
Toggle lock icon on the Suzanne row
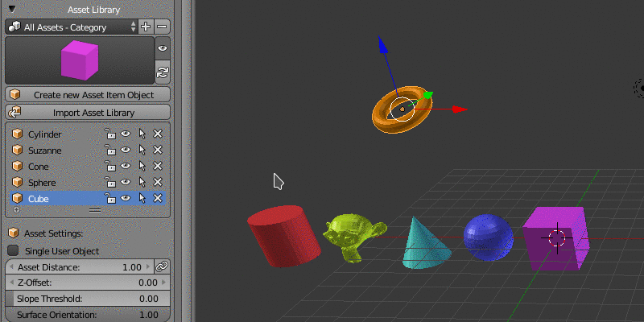click(110, 150)
